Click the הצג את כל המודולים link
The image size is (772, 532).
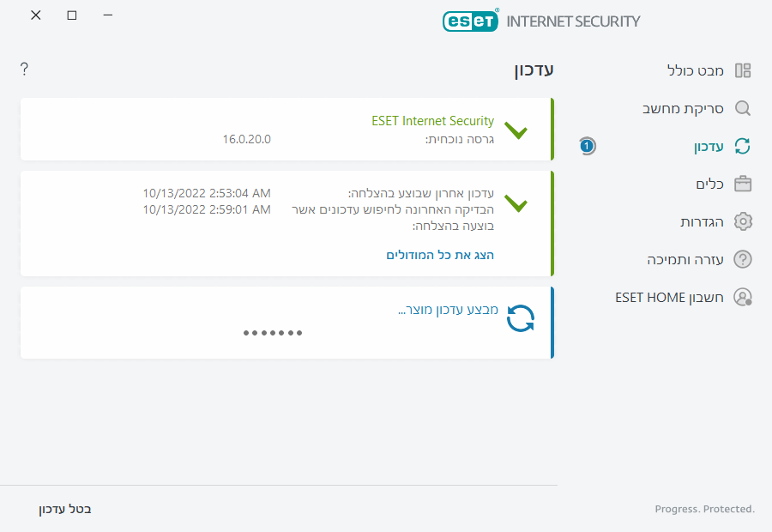(x=440, y=255)
